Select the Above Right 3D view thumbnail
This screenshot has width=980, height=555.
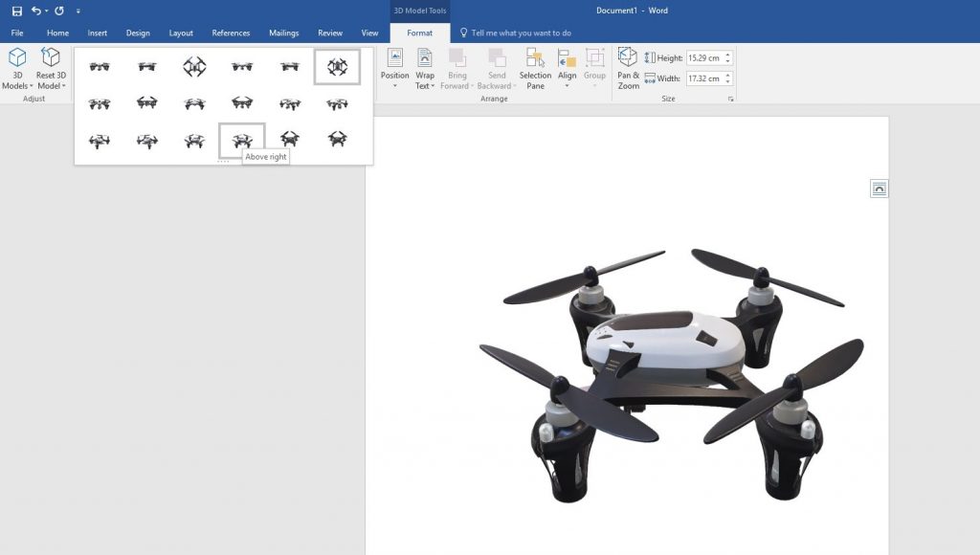[x=241, y=138]
